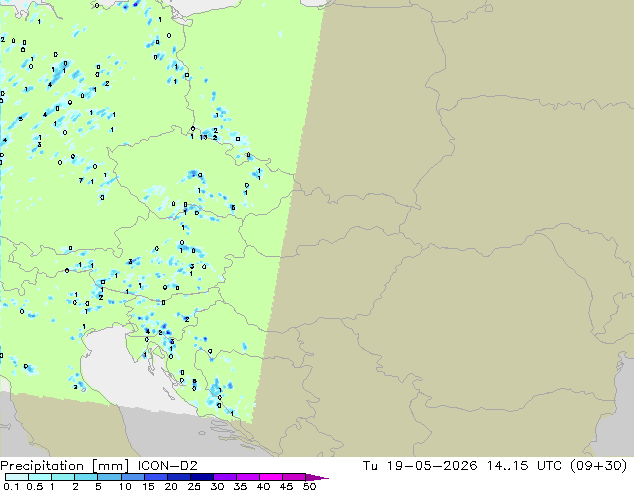Image resolution: width=634 pixels, height=490 pixels.
Task: Click the 0.5–1 mm legend color swatch
Action: pos(40,477)
